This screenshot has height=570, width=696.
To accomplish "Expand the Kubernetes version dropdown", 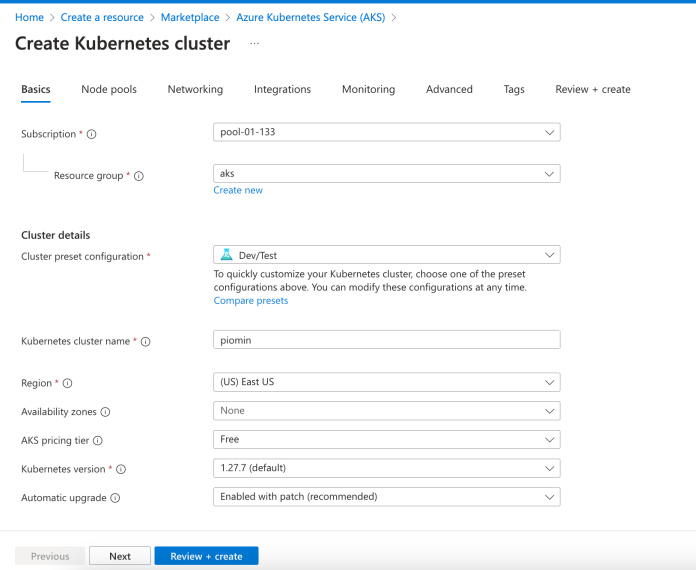I will click(x=387, y=468).
